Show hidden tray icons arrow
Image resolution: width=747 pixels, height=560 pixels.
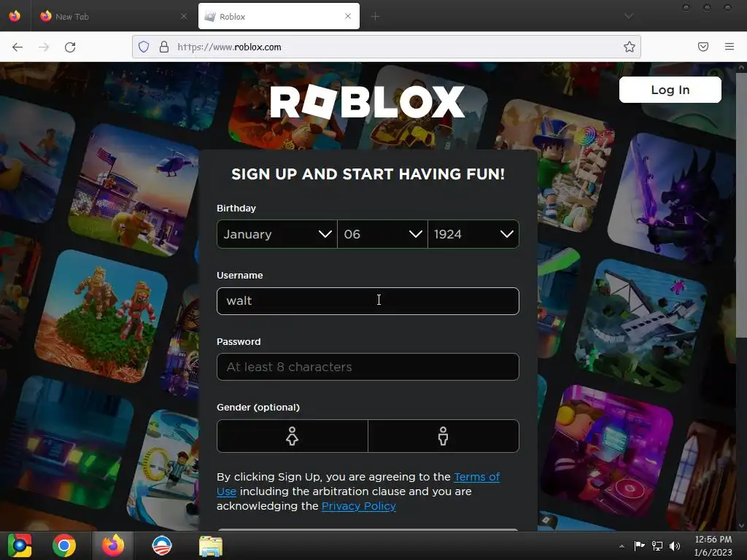[622, 546]
